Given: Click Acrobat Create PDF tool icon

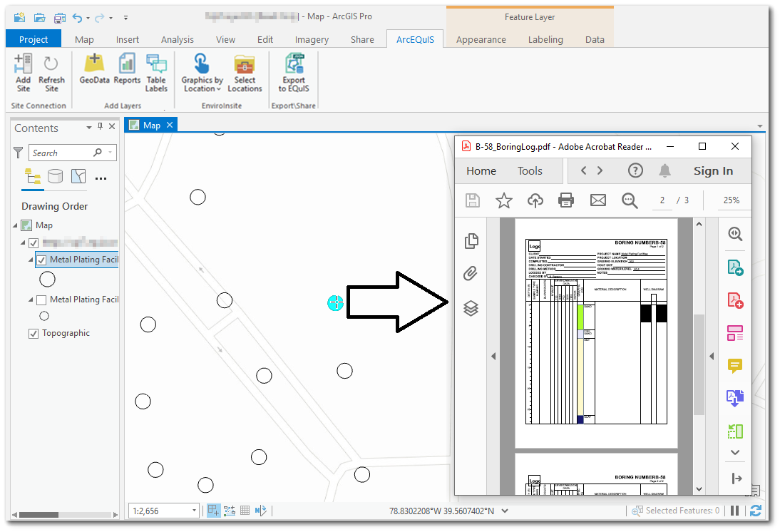Looking at the screenshot, I should pos(735,301).
